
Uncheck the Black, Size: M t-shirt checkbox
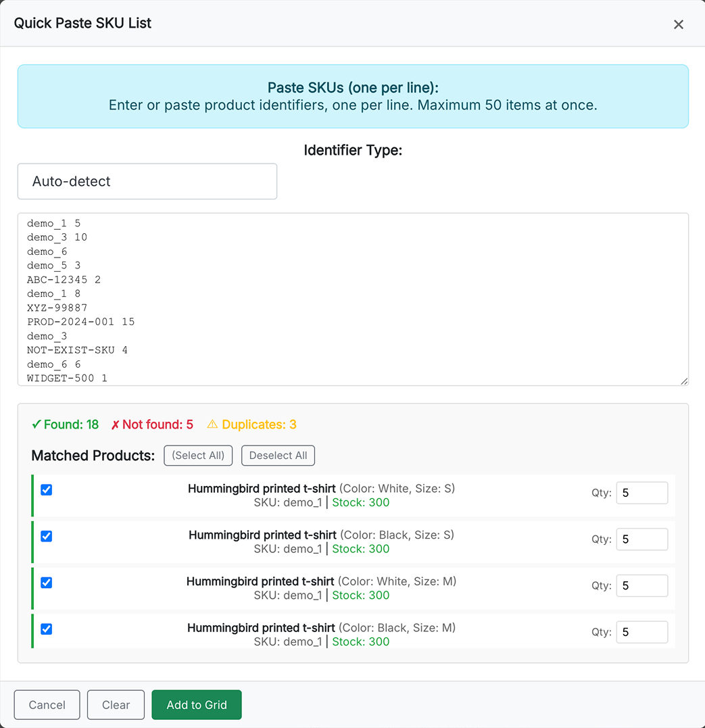click(x=47, y=629)
